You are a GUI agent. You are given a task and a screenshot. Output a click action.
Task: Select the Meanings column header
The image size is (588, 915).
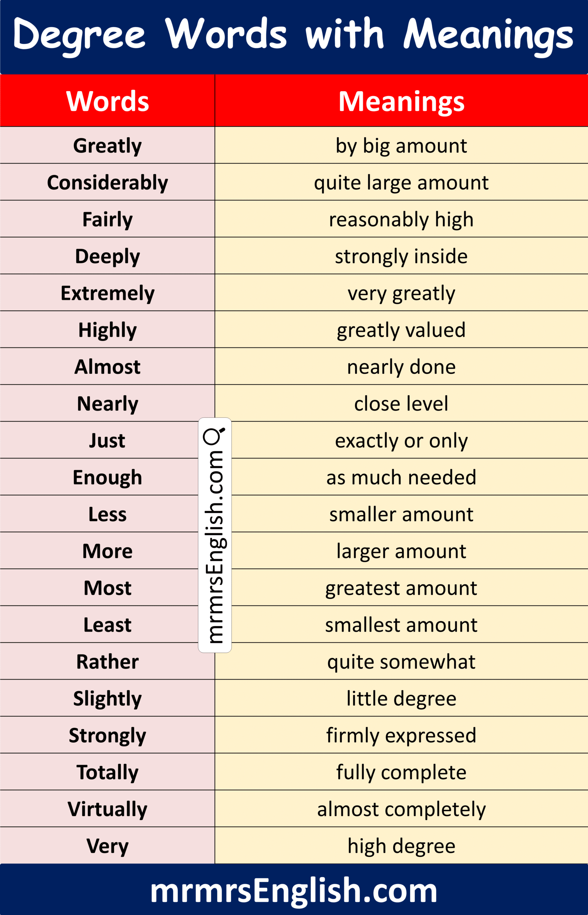(401, 101)
